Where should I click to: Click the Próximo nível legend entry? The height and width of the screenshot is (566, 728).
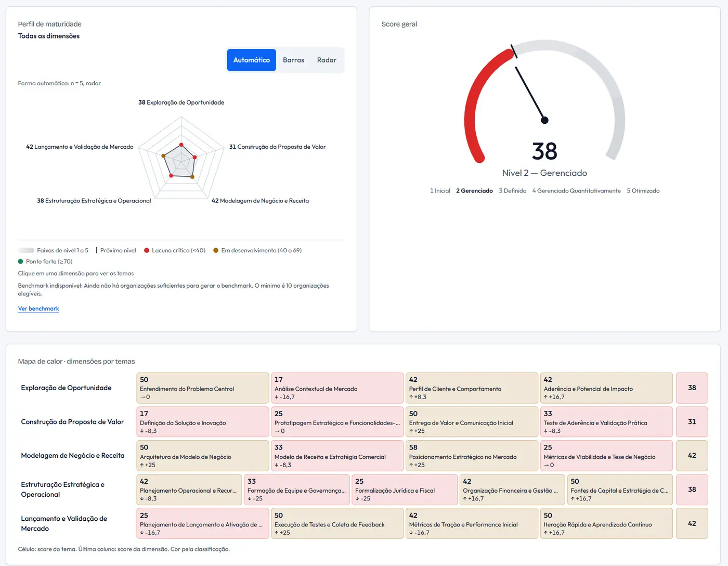(116, 250)
